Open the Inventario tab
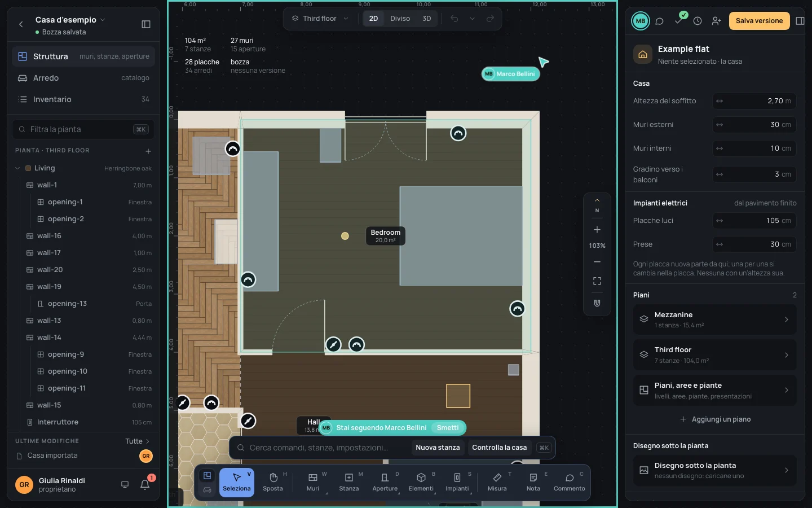The image size is (812, 508). pos(83,99)
